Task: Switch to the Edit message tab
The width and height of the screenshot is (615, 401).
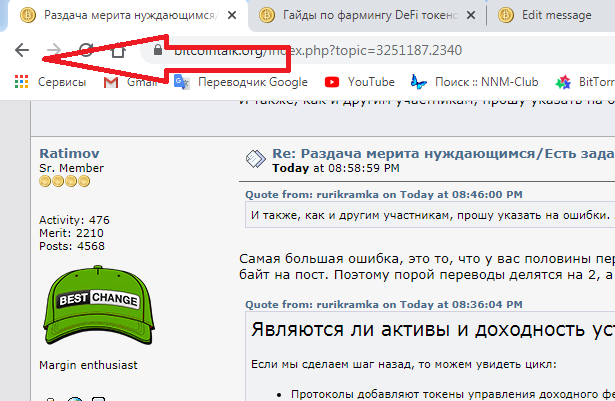Action: point(553,16)
